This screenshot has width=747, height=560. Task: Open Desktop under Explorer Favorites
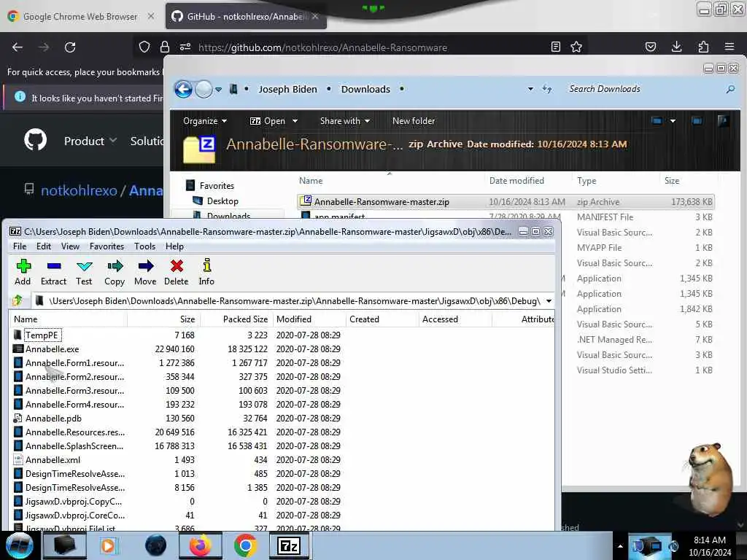click(x=222, y=201)
